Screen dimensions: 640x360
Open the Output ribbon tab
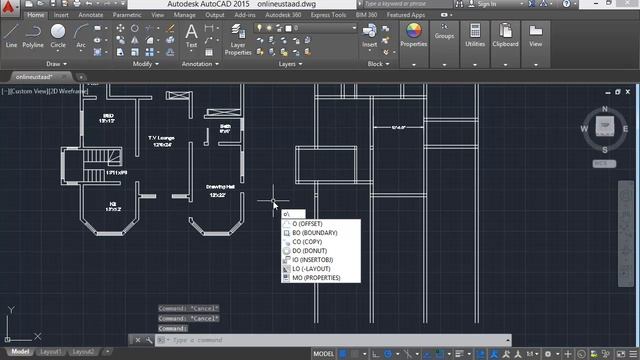click(215, 15)
